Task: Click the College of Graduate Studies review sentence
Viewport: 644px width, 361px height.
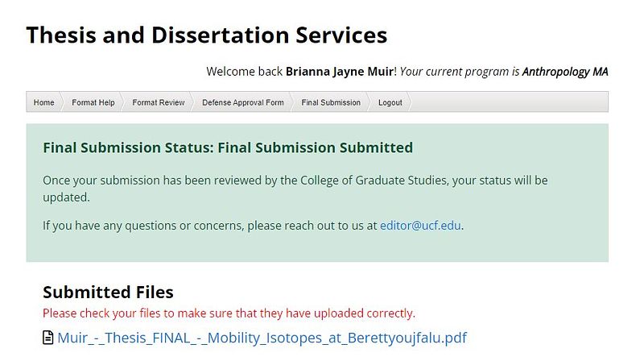Action: pos(295,180)
